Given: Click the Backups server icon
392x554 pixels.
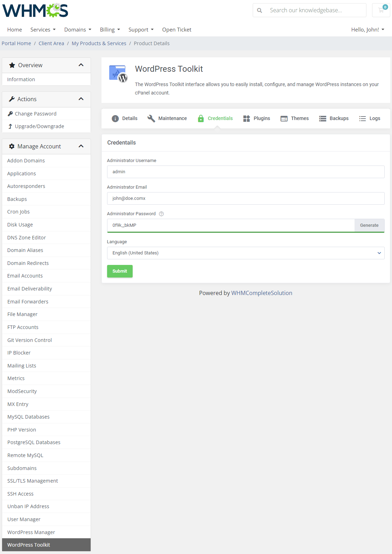Looking at the screenshot, I should coord(323,119).
